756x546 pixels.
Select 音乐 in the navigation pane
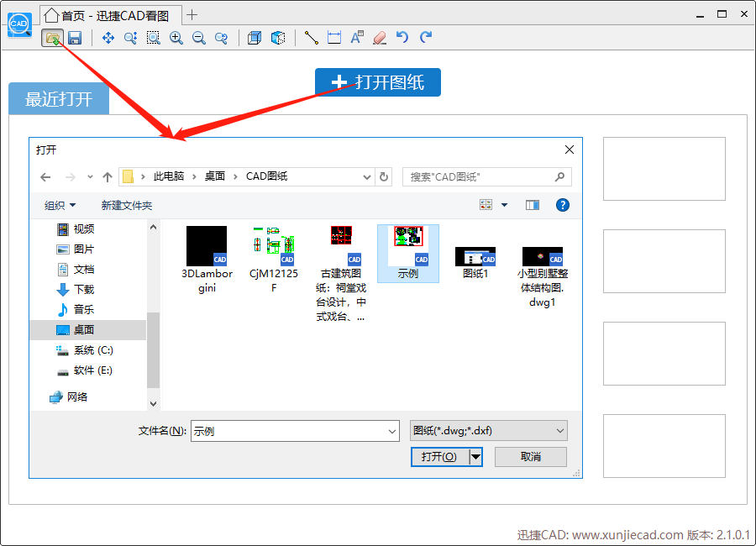(76, 310)
